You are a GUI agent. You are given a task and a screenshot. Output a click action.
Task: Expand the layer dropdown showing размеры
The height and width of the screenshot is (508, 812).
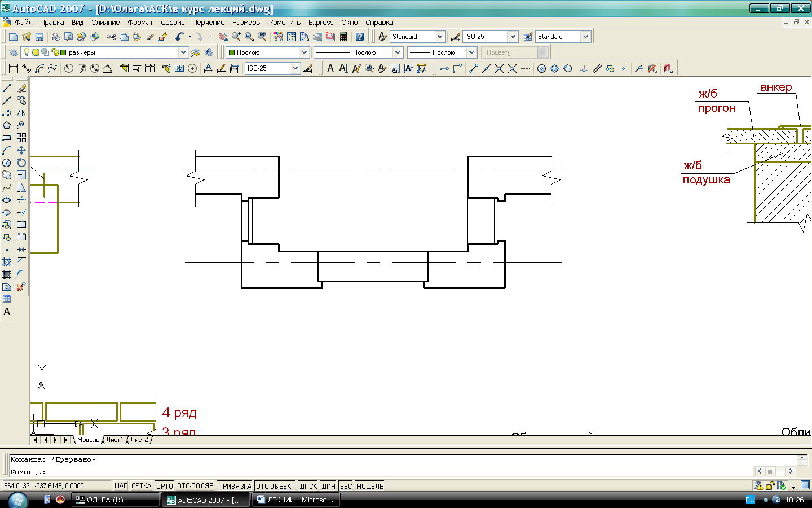[x=183, y=52]
